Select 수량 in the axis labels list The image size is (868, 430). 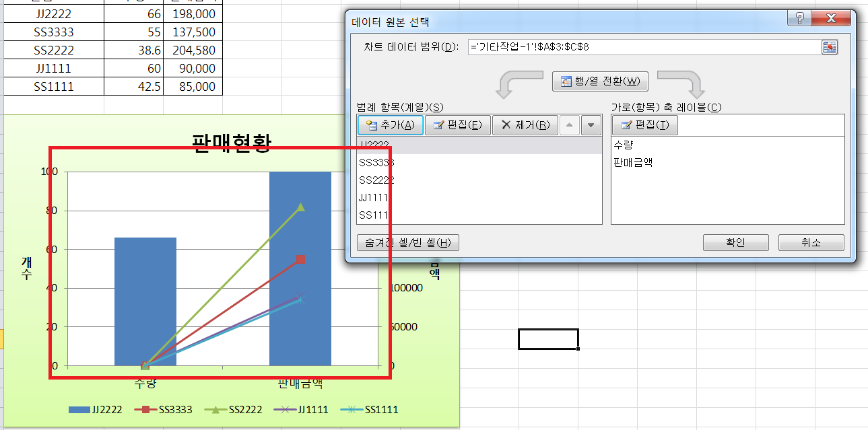(x=624, y=145)
